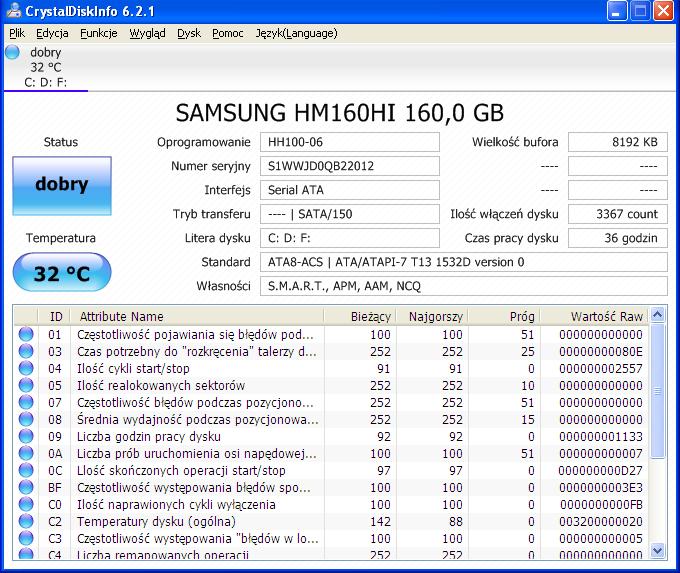Select the Liczba prób uruchomienia osi row
This screenshot has width=680, height=573.
tap(332, 453)
